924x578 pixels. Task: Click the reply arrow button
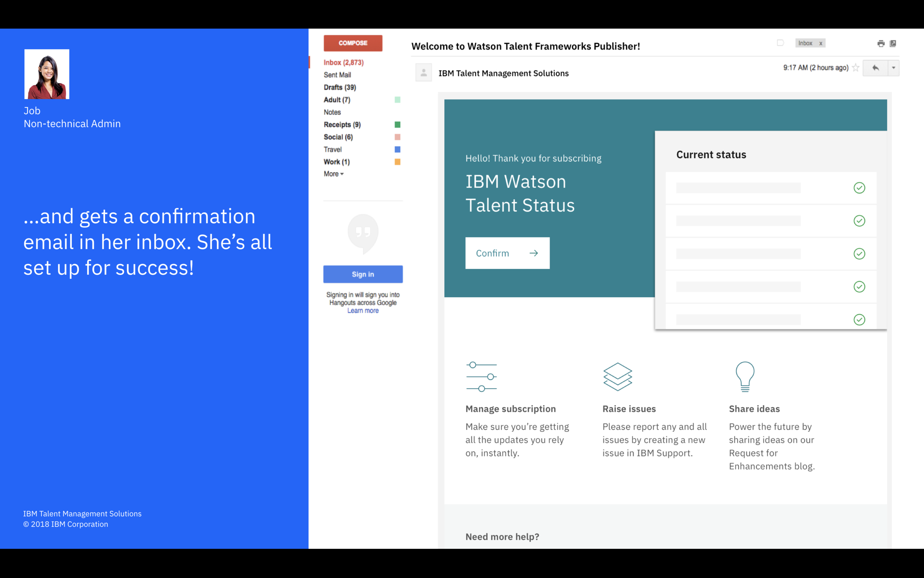pyautogui.click(x=876, y=68)
